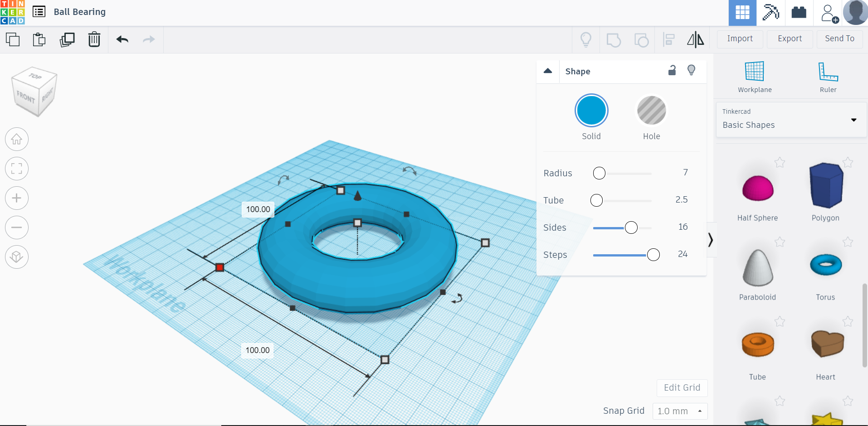Click the Send To button
Viewport: 868px width, 426px height.
[x=839, y=39]
